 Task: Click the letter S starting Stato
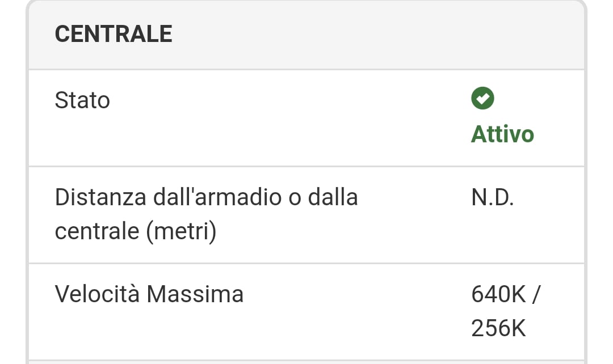point(61,100)
